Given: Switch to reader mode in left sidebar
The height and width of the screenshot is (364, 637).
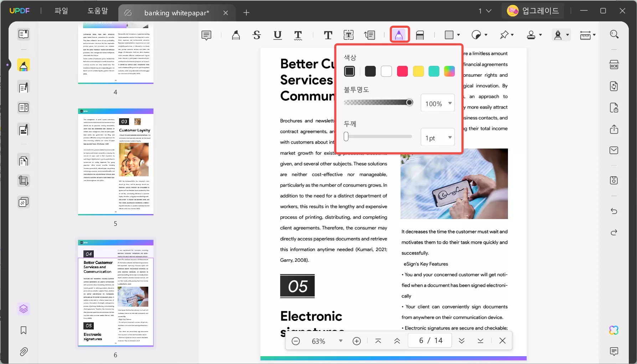Looking at the screenshot, I should tap(24, 34).
